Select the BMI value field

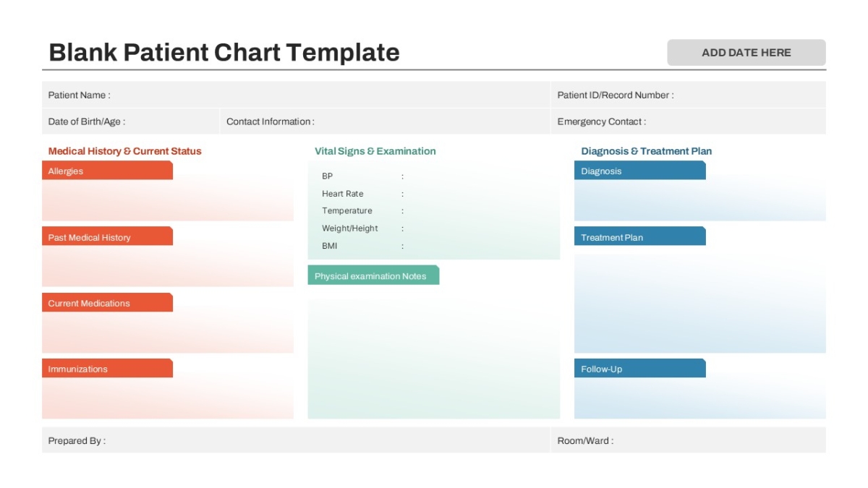[x=477, y=246]
